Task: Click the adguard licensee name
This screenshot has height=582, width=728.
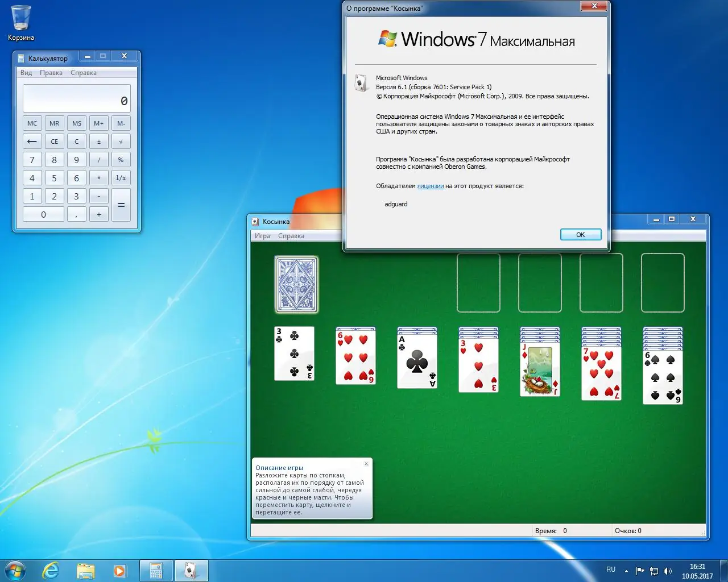Action: (396, 204)
